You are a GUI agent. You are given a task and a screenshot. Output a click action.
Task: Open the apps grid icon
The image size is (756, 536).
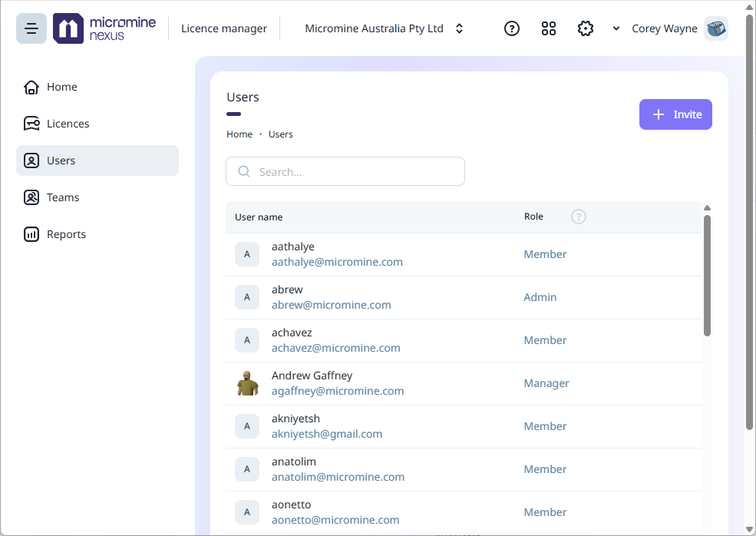(549, 28)
